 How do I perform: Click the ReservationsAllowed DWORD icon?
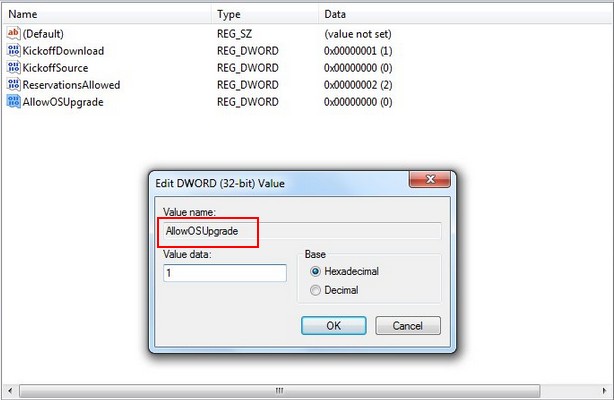(x=13, y=85)
